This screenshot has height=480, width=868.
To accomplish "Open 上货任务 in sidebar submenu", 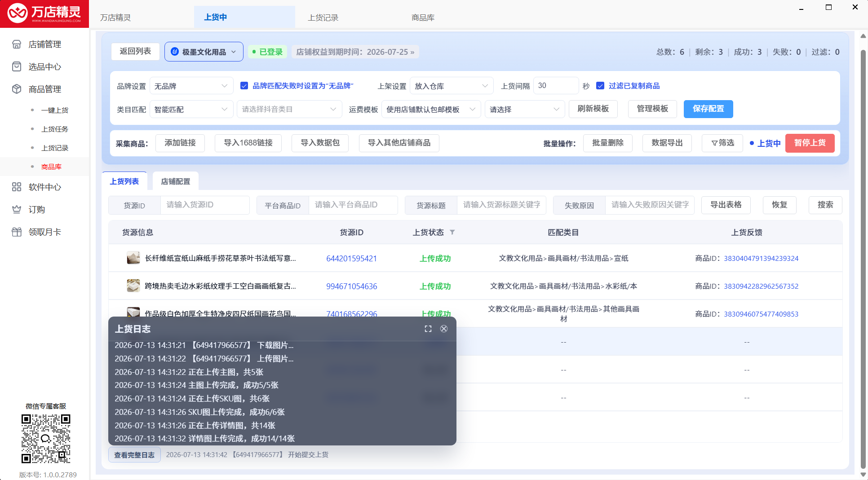I will (55, 129).
